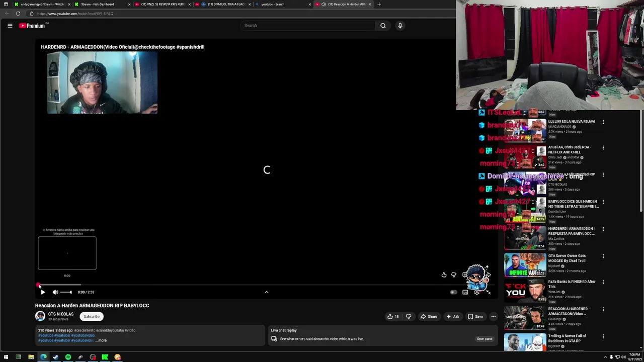644x362 pixels.
Task: Open a new browser tab
Action: tap(379, 4)
